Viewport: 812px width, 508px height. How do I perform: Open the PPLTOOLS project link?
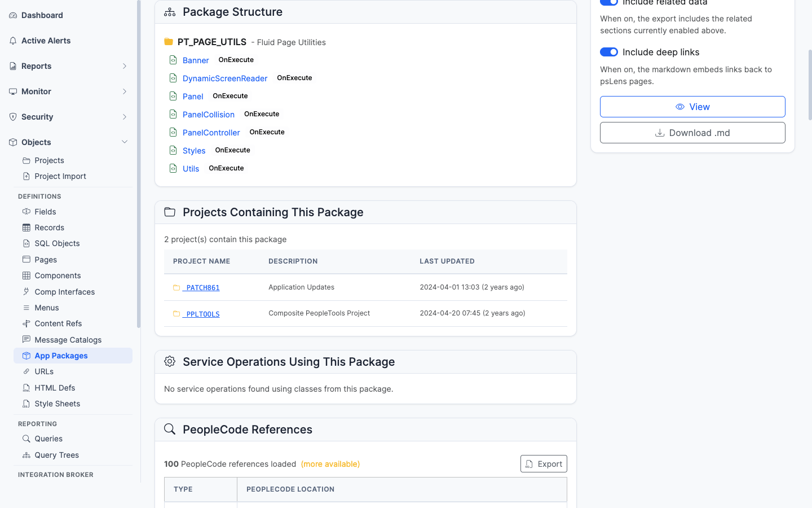[201, 314]
